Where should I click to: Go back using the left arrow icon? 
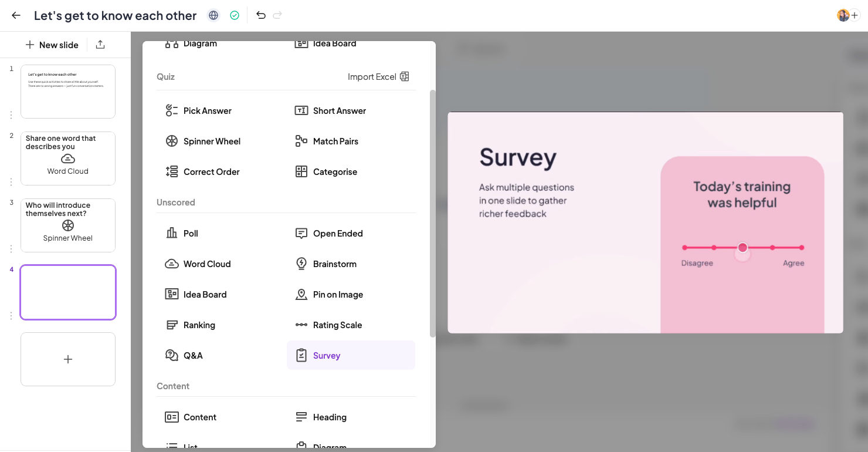(16, 15)
